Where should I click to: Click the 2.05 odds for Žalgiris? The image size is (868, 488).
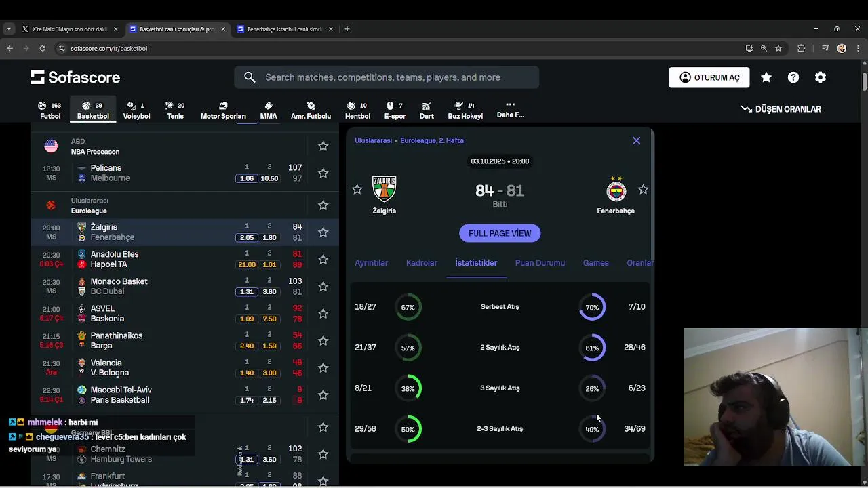pos(247,237)
